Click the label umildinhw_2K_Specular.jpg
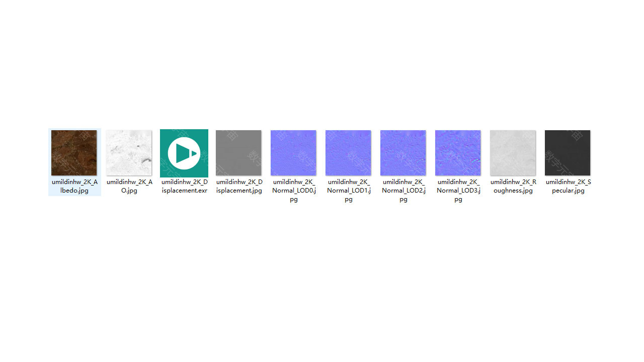 [x=568, y=187]
